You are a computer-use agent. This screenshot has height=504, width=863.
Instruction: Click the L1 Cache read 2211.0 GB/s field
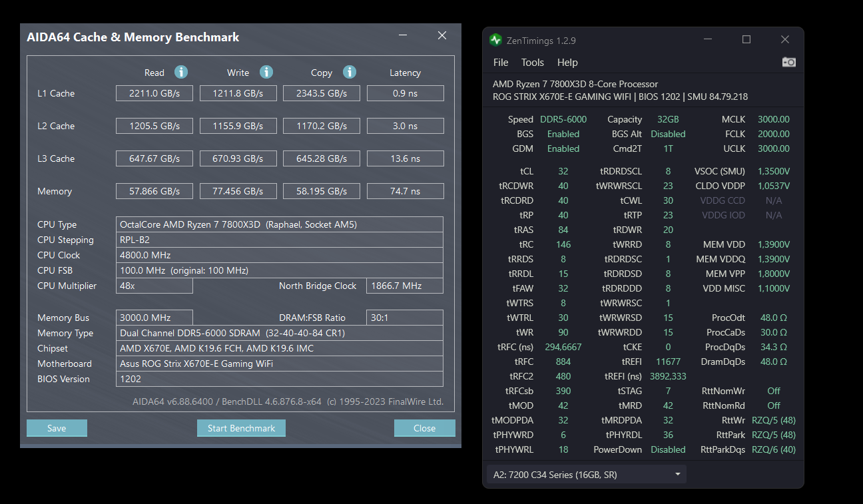point(154,93)
